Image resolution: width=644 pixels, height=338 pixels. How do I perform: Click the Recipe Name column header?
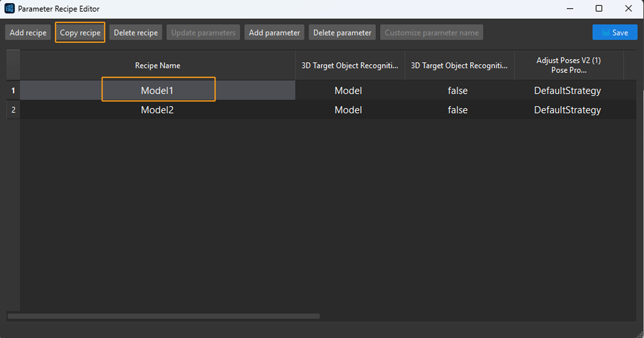tap(157, 65)
